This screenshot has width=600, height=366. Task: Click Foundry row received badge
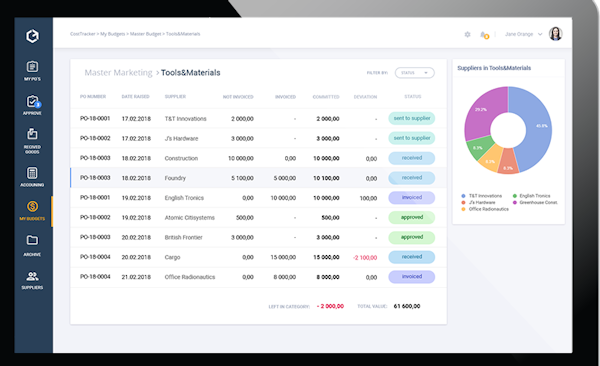[412, 178]
